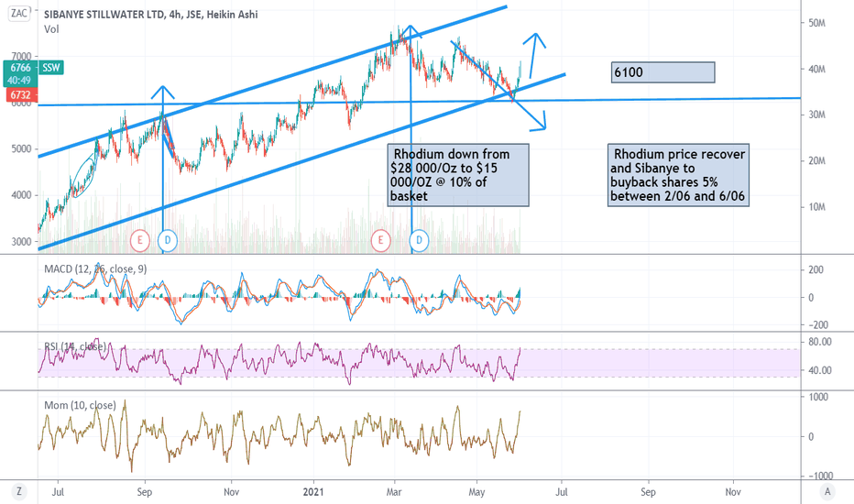Viewport: 854px width, 504px height.
Task: Select the MACD (12, 26, close, 9) legend
Action: point(95,268)
